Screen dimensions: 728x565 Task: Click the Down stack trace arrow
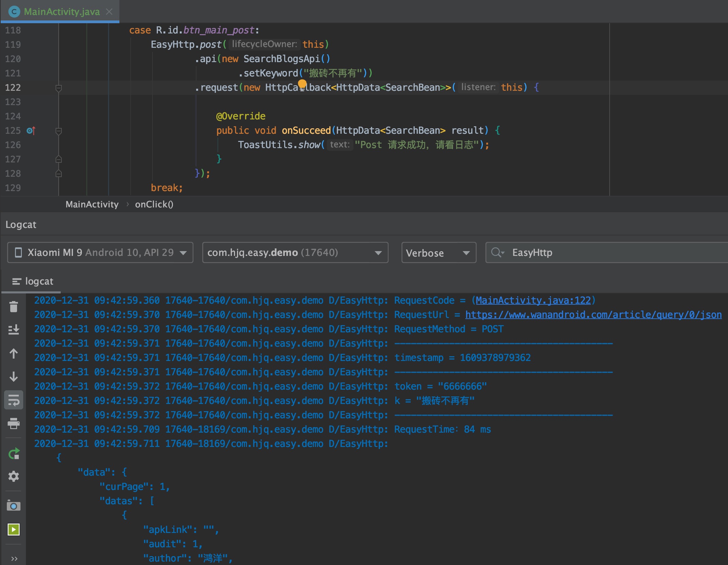[14, 377]
